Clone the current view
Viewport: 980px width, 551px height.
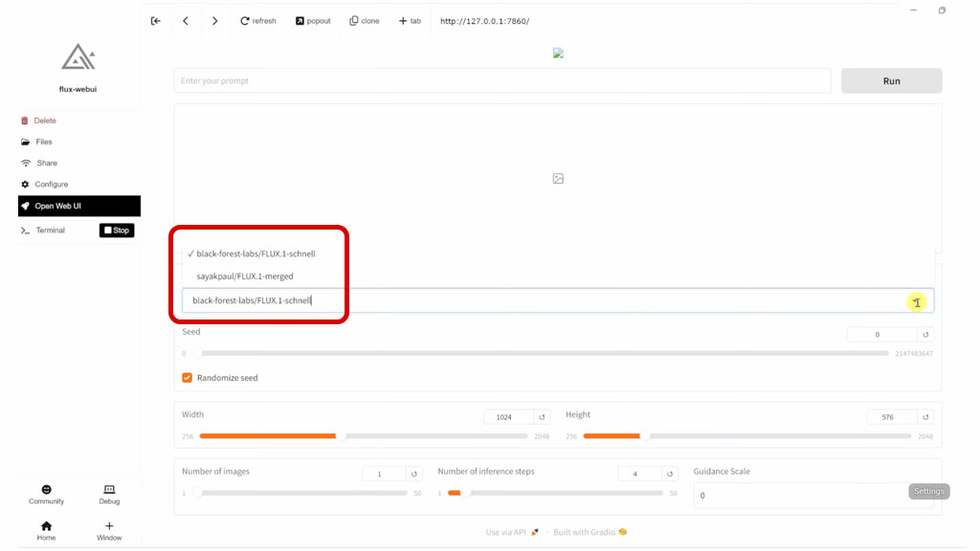click(365, 21)
